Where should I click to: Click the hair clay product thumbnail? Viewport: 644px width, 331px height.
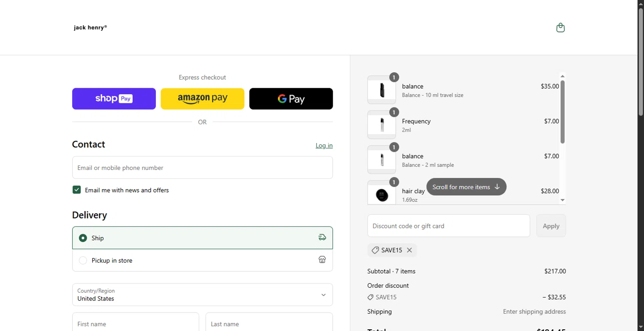[382, 193]
